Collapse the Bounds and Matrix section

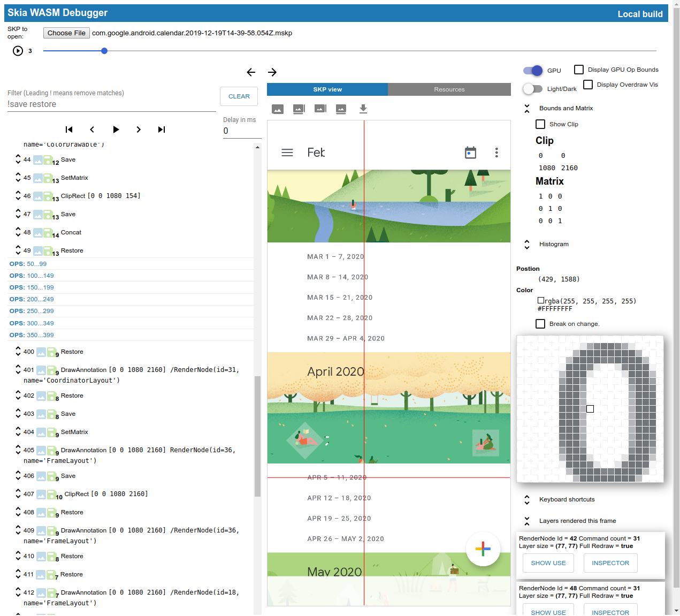pos(527,109)
